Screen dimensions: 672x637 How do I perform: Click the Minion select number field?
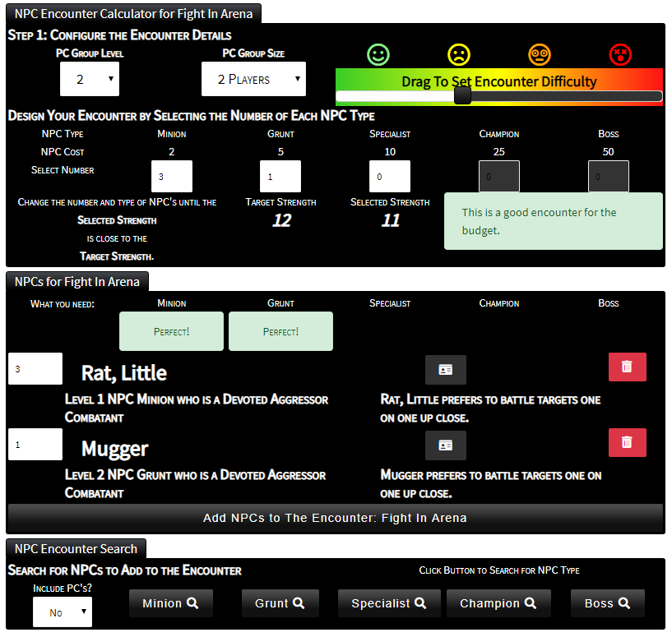coord(171,176)
